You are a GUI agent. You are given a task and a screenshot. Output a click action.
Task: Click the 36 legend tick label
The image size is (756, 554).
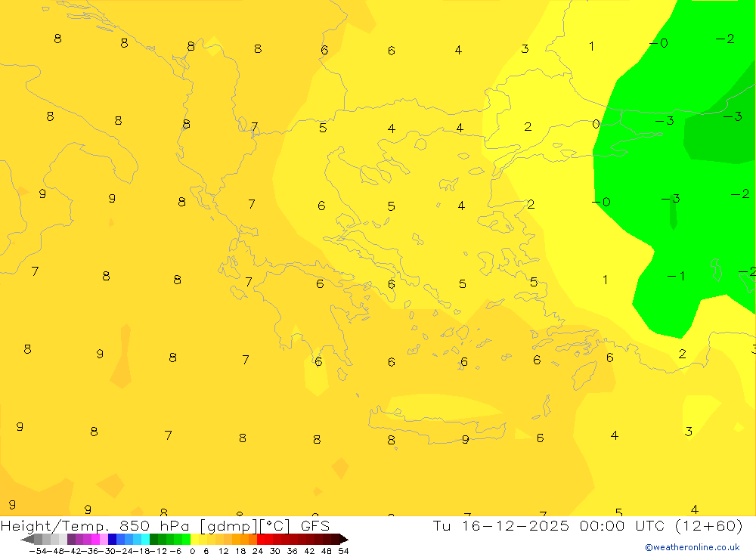292,551
